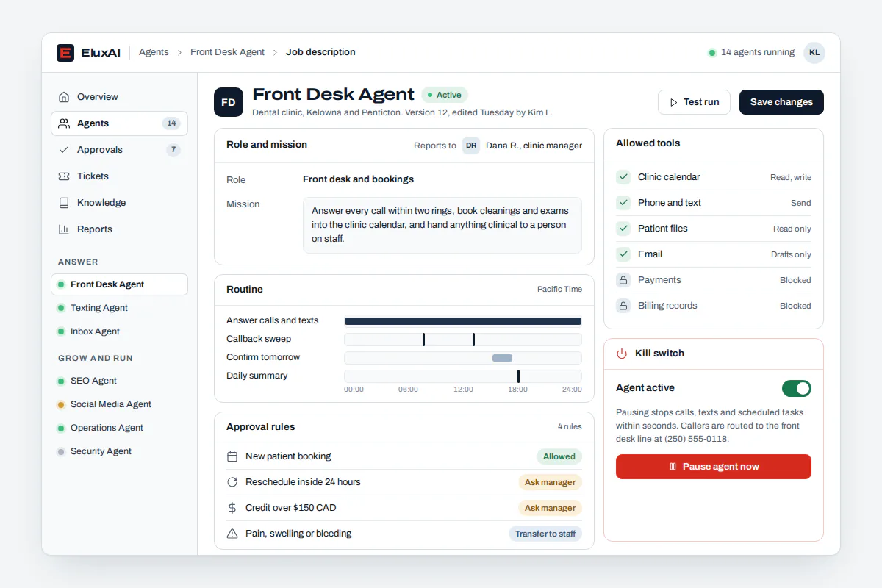Click the Transfer to staff badge
Screen dimensions: 882x588
[545, 534]
